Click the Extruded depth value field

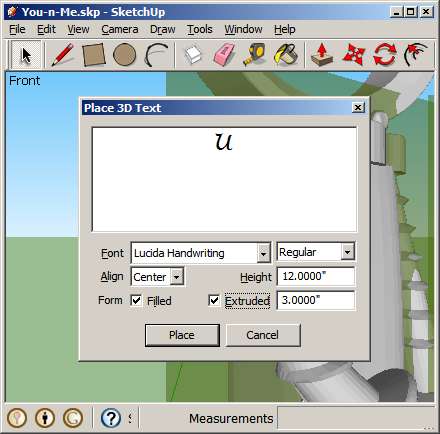[x=316, y=300]
